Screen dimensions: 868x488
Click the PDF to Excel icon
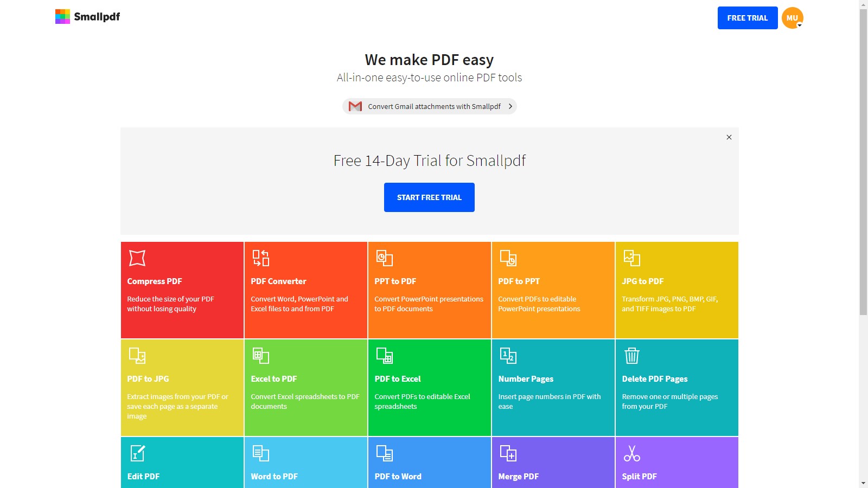385,356
